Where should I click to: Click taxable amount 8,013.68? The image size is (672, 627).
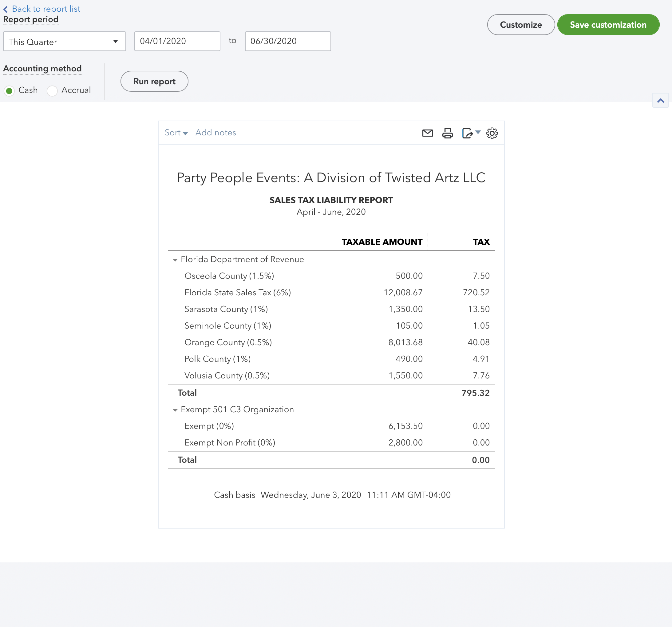(405, 342)
